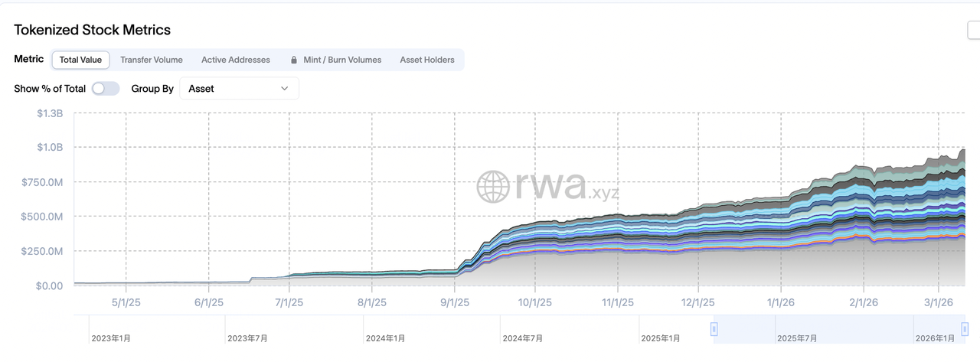This screenshot has width=980, height=362.
Task: Click 2024年7月 in the timeline navigator
Action: coord(524,338)
